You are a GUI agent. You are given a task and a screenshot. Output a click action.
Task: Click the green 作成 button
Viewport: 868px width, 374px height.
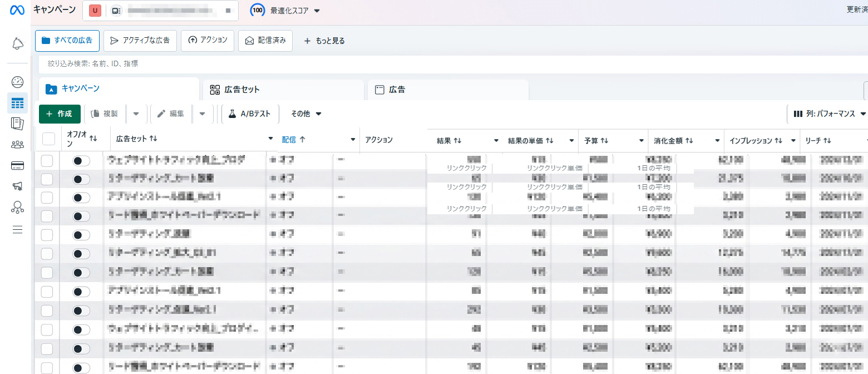click(x=60, y=114)
